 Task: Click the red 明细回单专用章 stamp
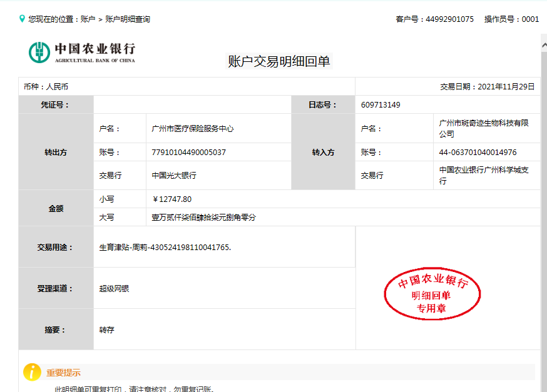click(432, 294)
